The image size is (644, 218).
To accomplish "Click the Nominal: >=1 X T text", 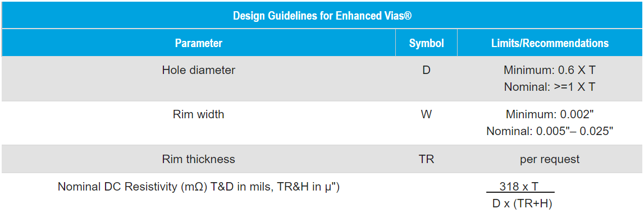I will (550, 87).
